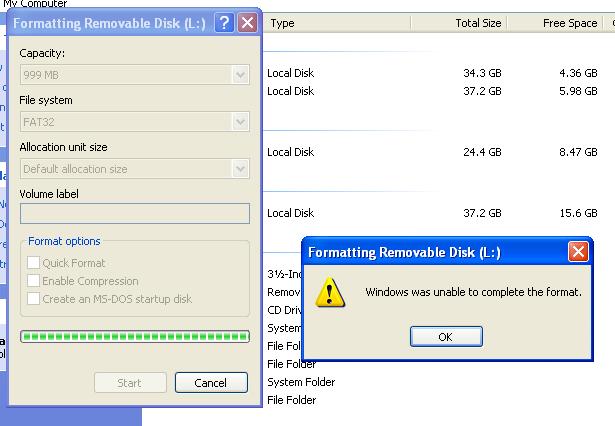
Task: Sort by the Total Size column header
Action: click(x=459, y=23)
